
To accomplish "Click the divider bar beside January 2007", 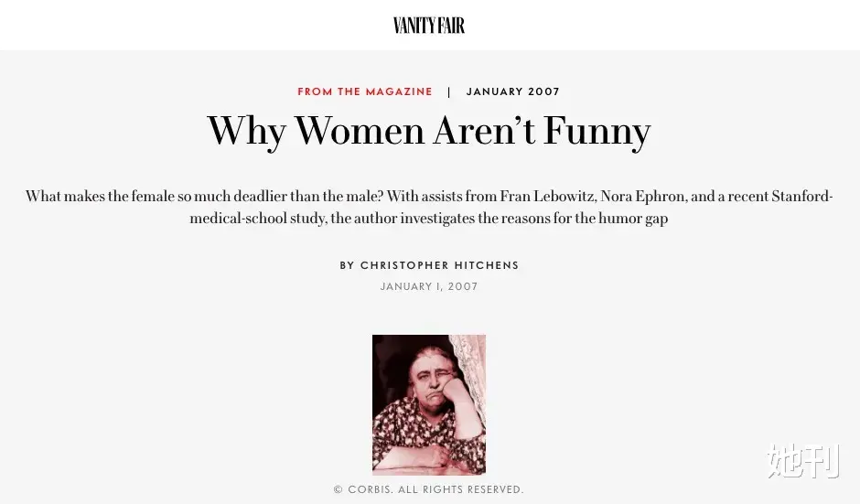I will (x=449, y=91).
